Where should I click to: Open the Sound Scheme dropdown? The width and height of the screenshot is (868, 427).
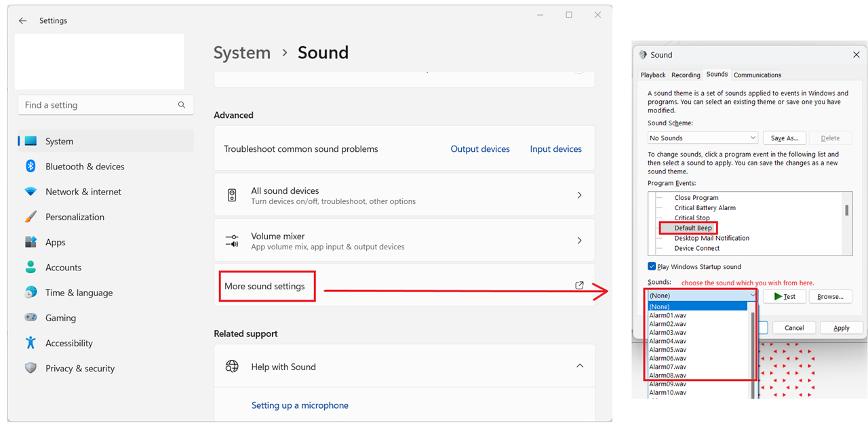coord(703,138)
